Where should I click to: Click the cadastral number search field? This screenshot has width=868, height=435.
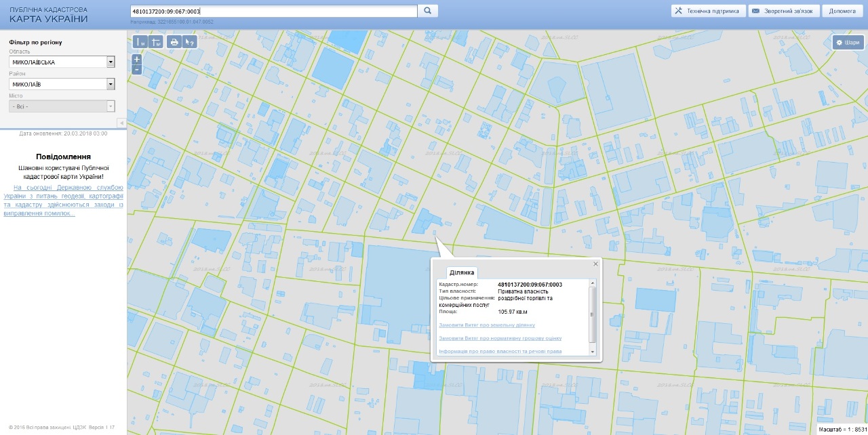pos(273,11)
